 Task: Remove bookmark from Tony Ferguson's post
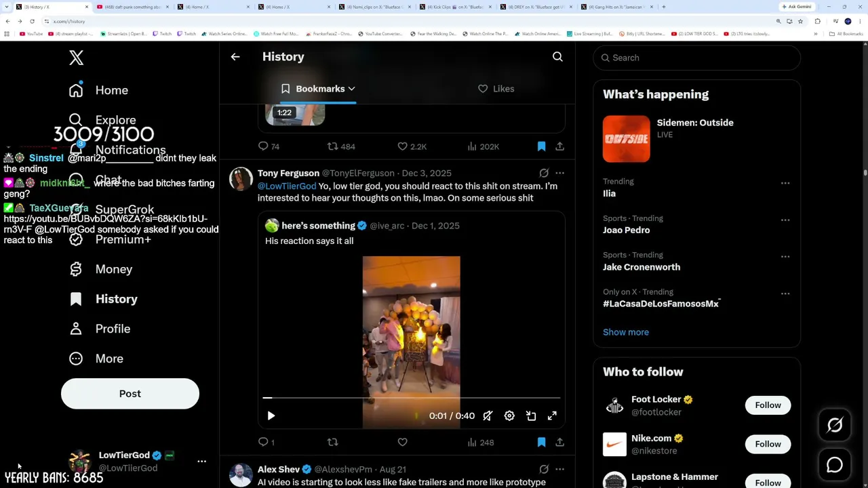tap(541, 442)
